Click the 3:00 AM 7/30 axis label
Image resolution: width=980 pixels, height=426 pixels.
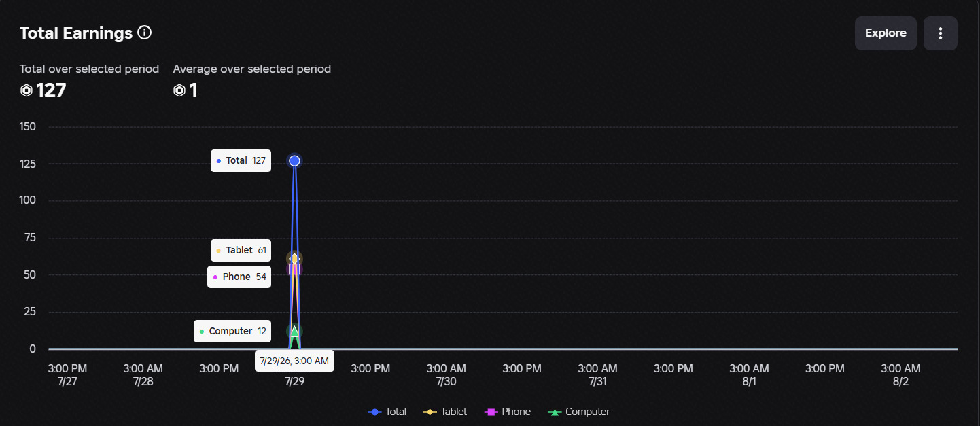pyautogui.click(x=447, y=375)
